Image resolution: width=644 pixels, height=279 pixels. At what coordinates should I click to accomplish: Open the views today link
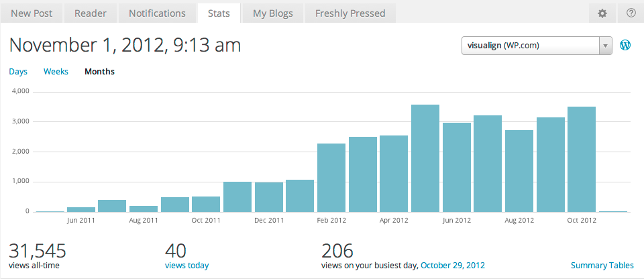186,266
